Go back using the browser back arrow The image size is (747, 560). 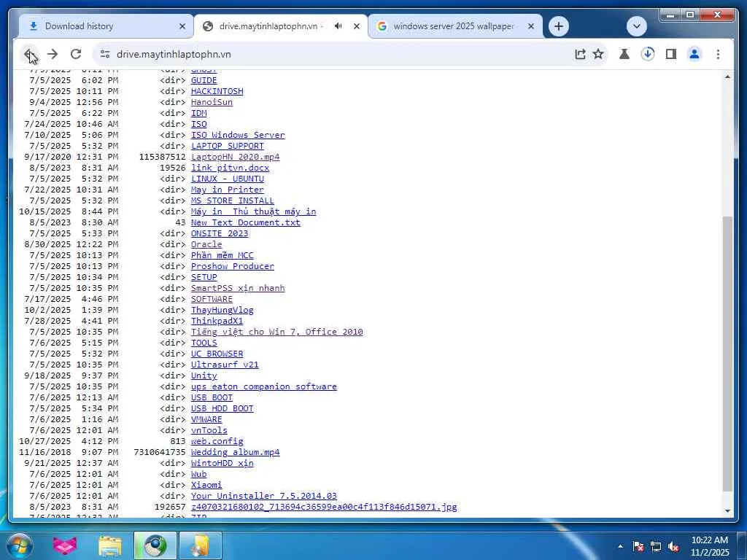[29, 54]
